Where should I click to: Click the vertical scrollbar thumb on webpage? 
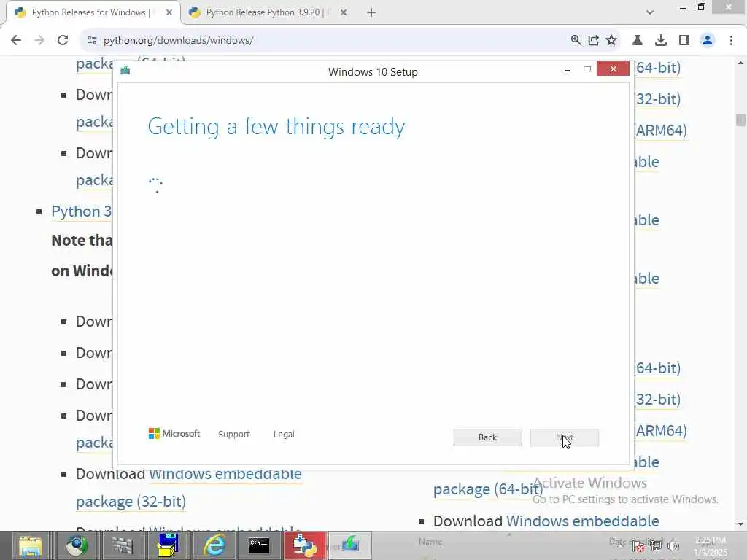[x=740, y=120]
